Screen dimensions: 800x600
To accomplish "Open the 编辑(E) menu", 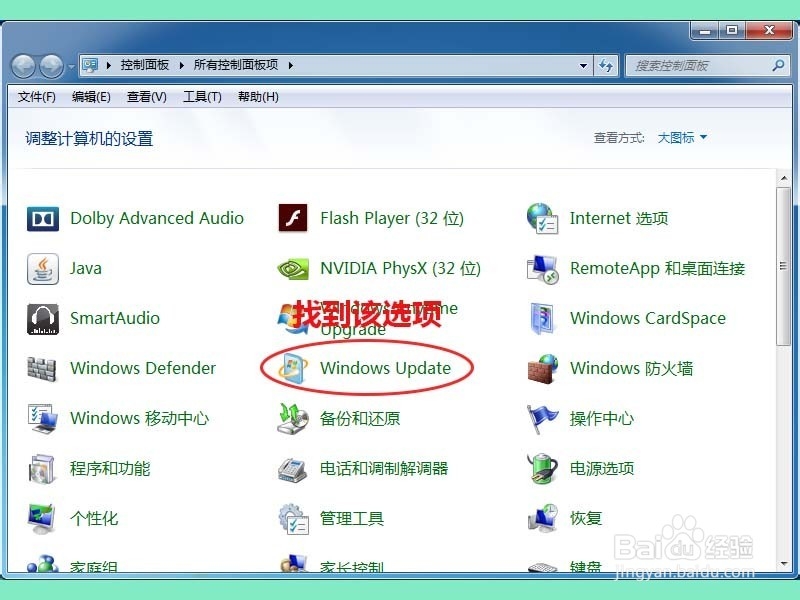I will pos(91,96).
